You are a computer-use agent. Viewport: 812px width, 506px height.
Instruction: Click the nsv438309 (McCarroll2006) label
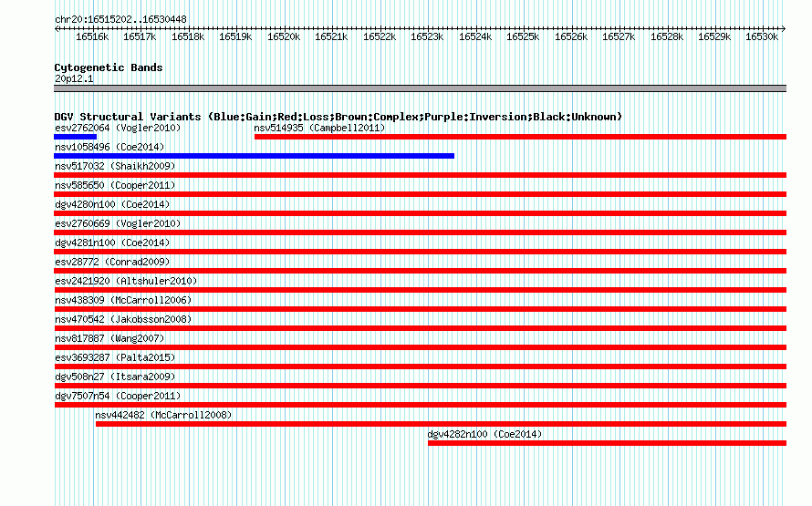tap(123, 300)
